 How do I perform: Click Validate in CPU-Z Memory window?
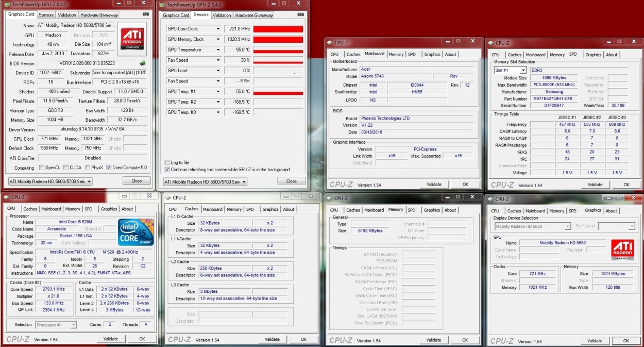pyautogui.click(x=434, y=340)
